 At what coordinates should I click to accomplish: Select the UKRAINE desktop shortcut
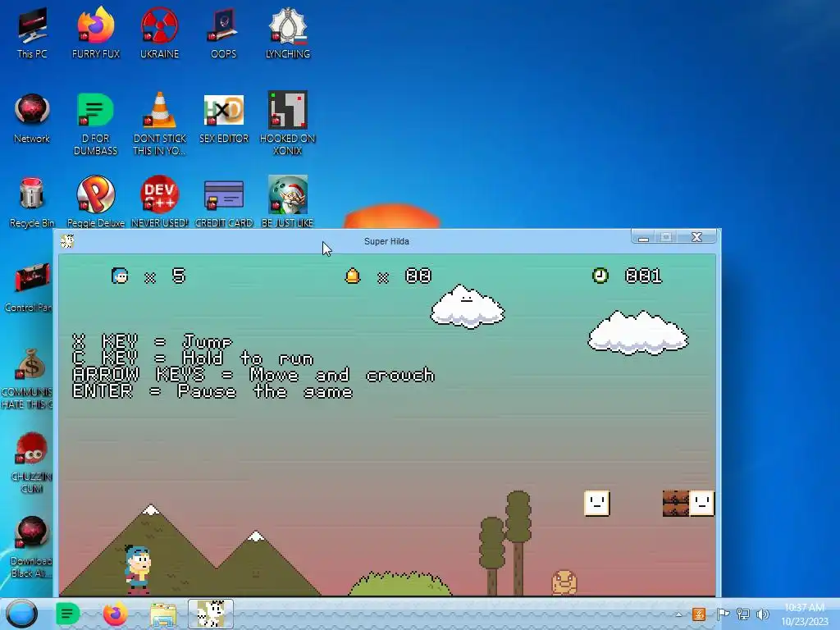point(160,33)
